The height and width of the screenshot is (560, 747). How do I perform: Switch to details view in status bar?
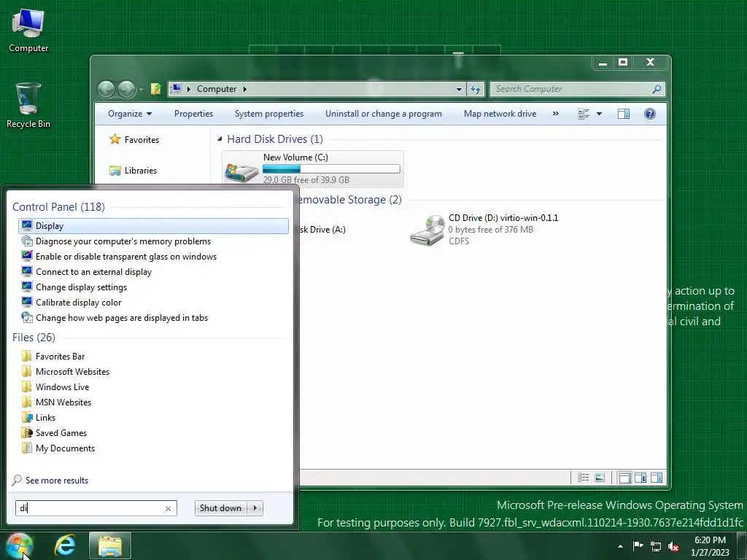point(583,478)
